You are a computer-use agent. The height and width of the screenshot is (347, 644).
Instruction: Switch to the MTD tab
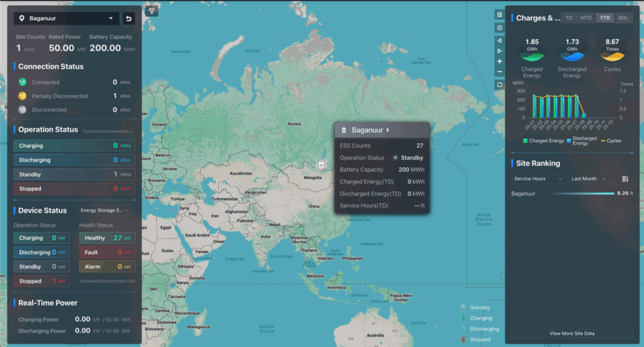point(586,18)
